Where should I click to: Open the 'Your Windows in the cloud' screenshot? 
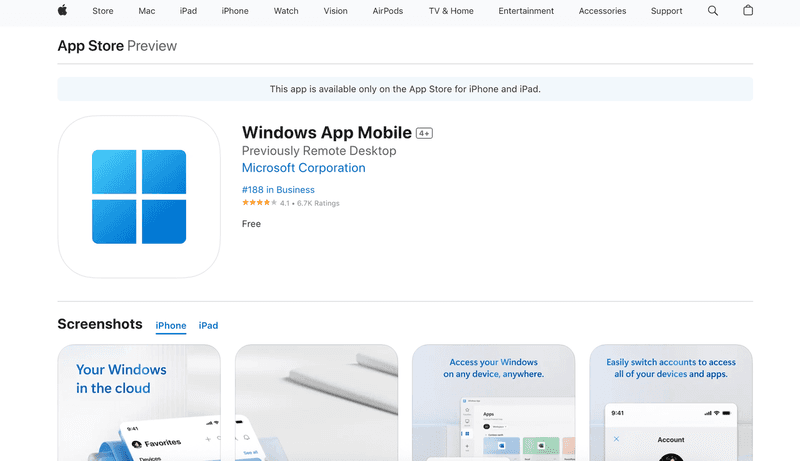139,403
